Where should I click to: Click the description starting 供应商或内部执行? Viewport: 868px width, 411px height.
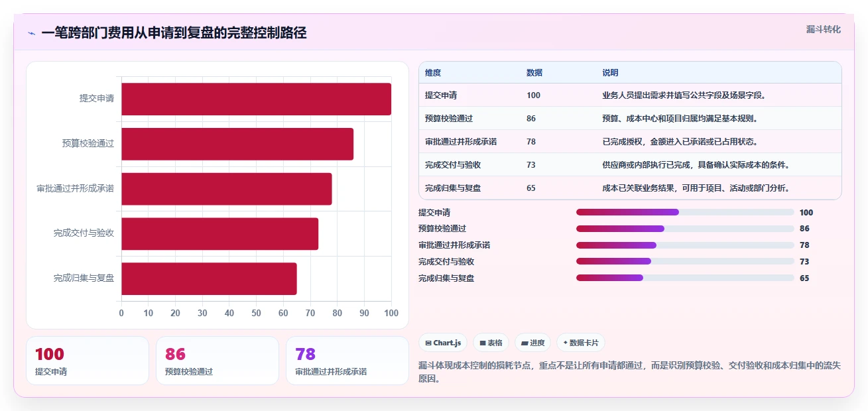click(x=697, y=165)
